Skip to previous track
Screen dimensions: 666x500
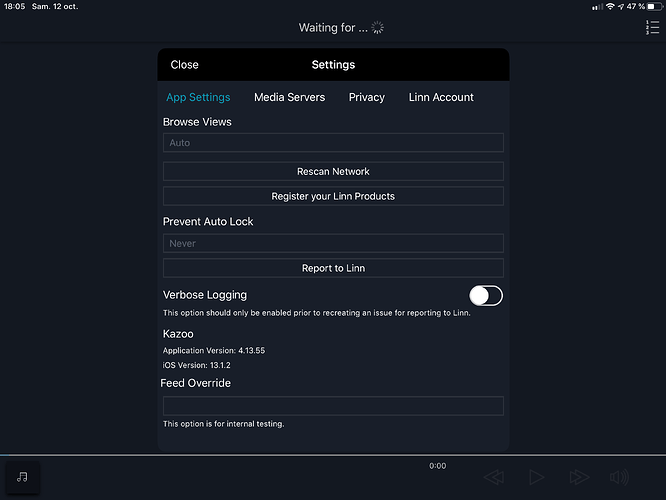click(x=494, y=477)
